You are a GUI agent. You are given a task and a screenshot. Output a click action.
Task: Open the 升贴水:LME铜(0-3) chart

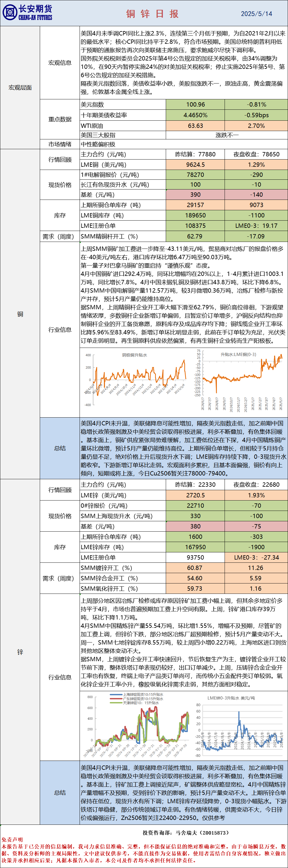coord(239,380)
